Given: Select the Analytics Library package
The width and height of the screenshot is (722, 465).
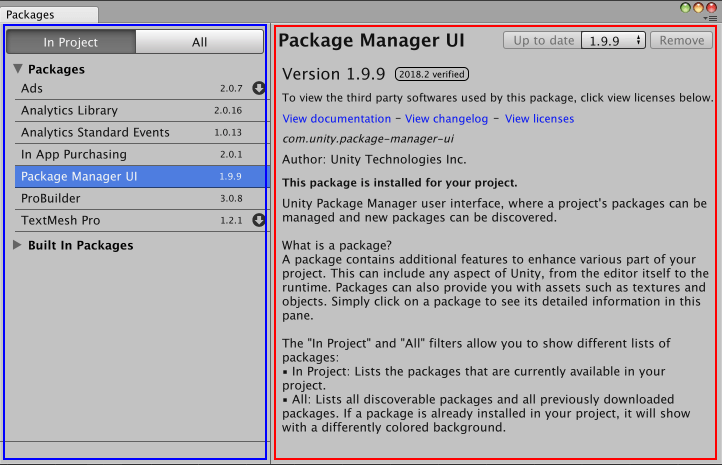Looking at the screenshot, I should pos(140,110).
